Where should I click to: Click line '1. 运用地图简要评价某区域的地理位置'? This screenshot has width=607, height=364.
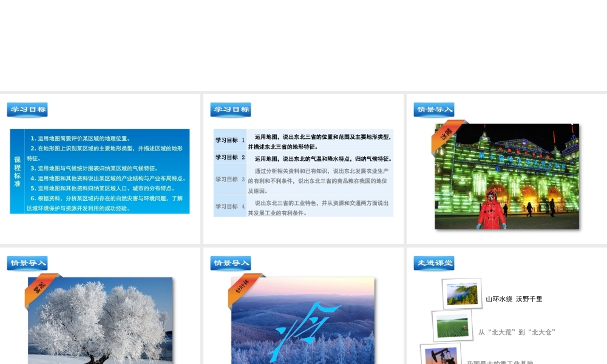(80, 138)
